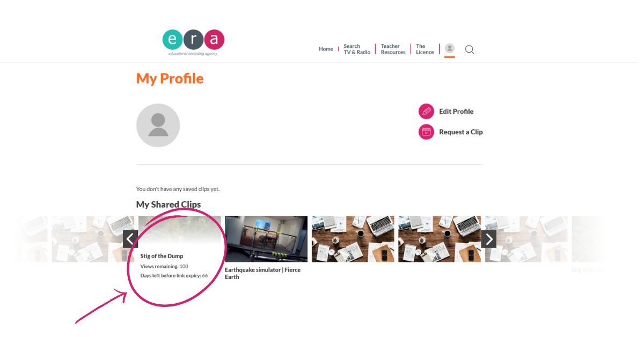Image resolution: width=644 pixels, height=337 pixels.
Task: Open the search magnifier icon
Action: [470, 49]
